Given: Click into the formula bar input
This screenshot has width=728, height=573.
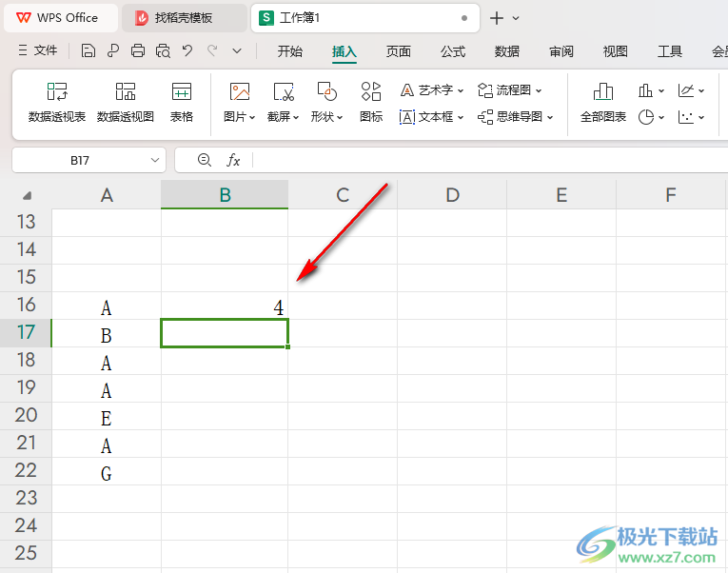Looking at the screenshot, I should 490,160.
